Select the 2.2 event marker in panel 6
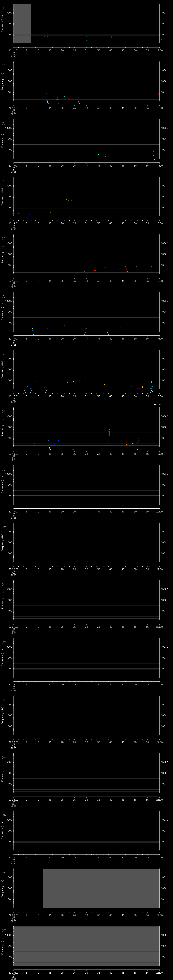The height and width of the screenshot is (980, 173). pyautogui.click(x=85, y=334)
